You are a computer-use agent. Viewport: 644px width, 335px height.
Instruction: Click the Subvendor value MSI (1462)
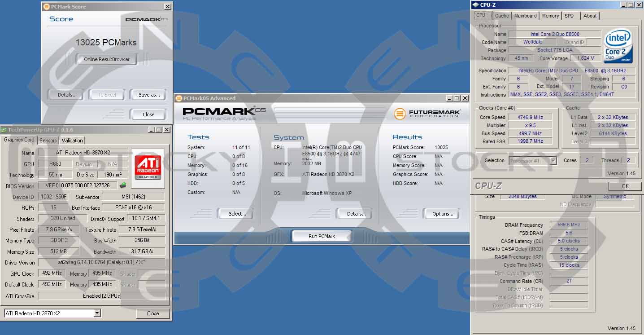(134, 197)
